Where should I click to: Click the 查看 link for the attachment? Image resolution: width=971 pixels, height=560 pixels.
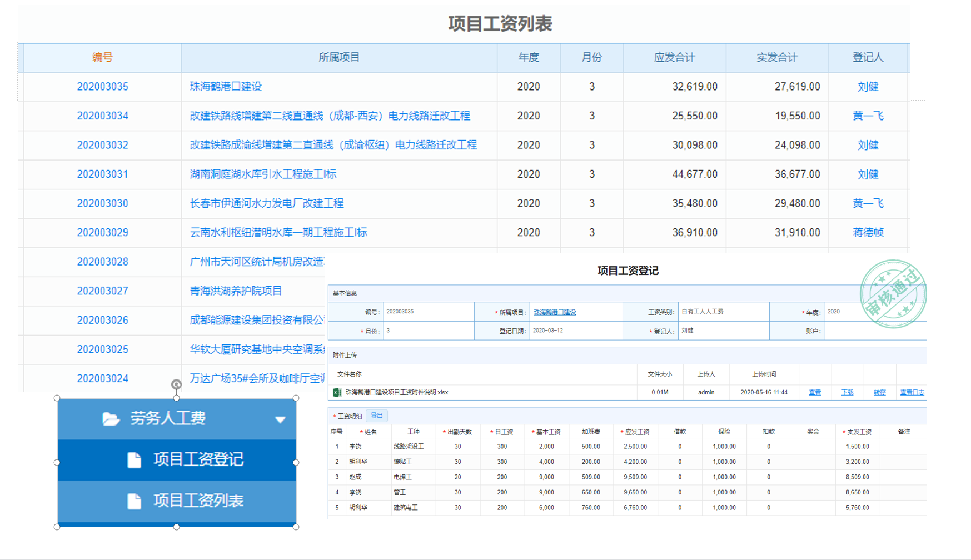click(814, 392)
